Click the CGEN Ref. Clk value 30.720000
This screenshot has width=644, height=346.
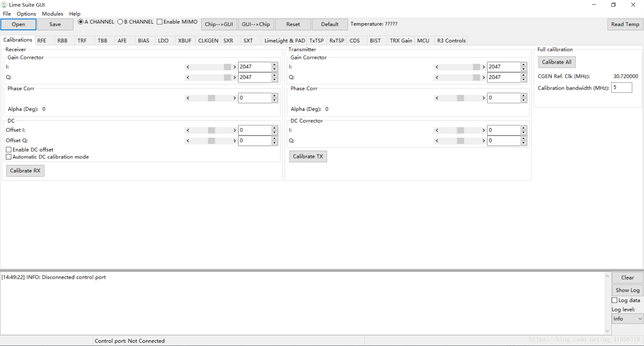click(626, 76)
